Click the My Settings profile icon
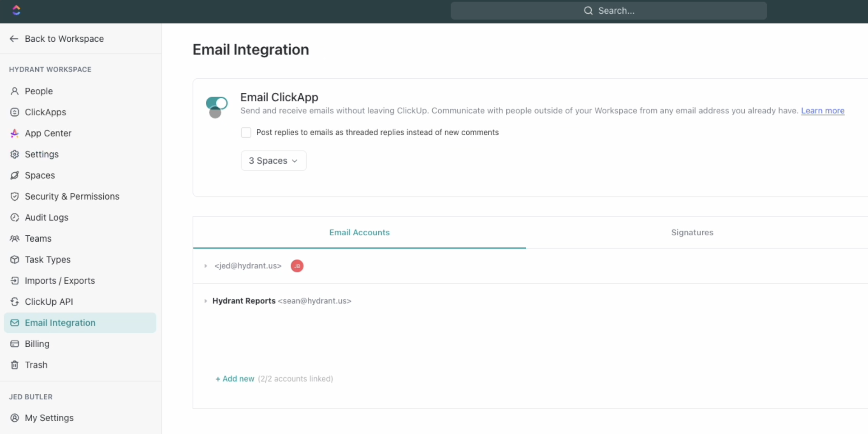The height and width of the screenshot is (434, 868). click(14, 418)
